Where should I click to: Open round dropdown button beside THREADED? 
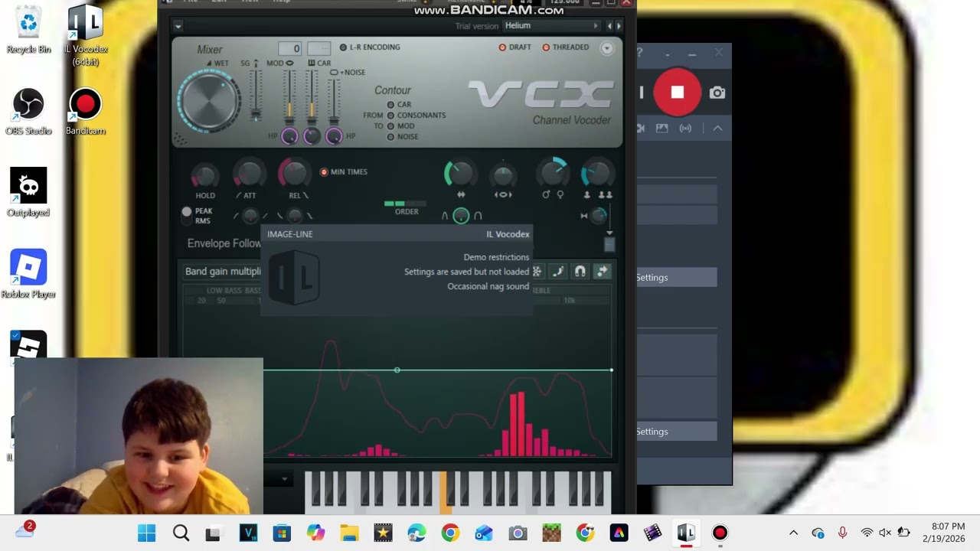point(607,48)
